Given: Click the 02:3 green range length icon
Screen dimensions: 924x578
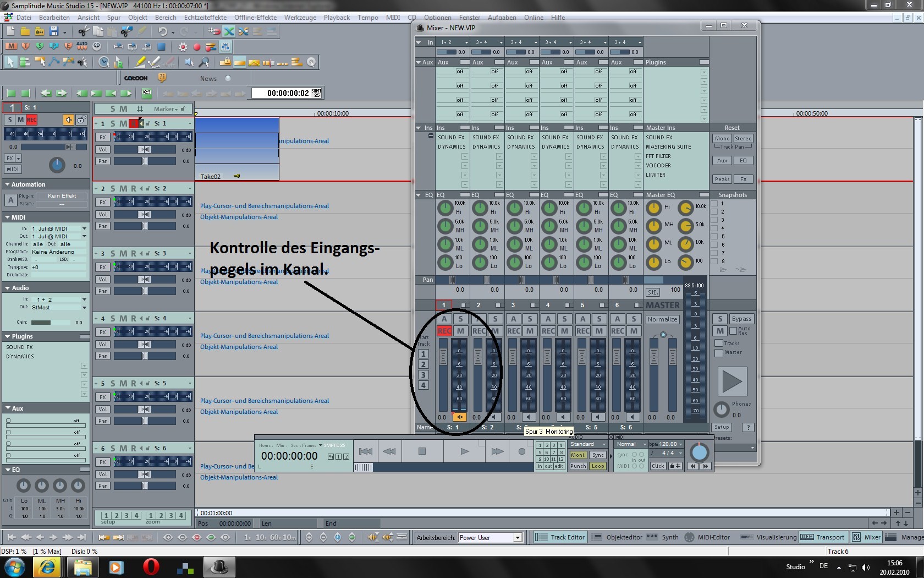Looking at the screenshot, I should pyautogui.click(x=147, y=93).
